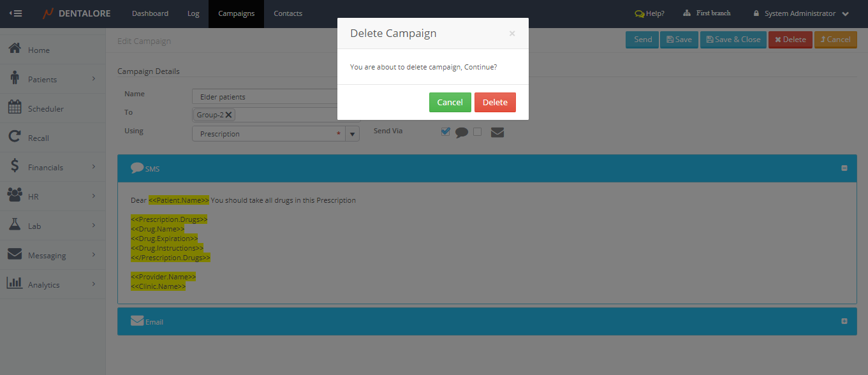Remove Group-2 tag with its X icon

coord(229,115)
